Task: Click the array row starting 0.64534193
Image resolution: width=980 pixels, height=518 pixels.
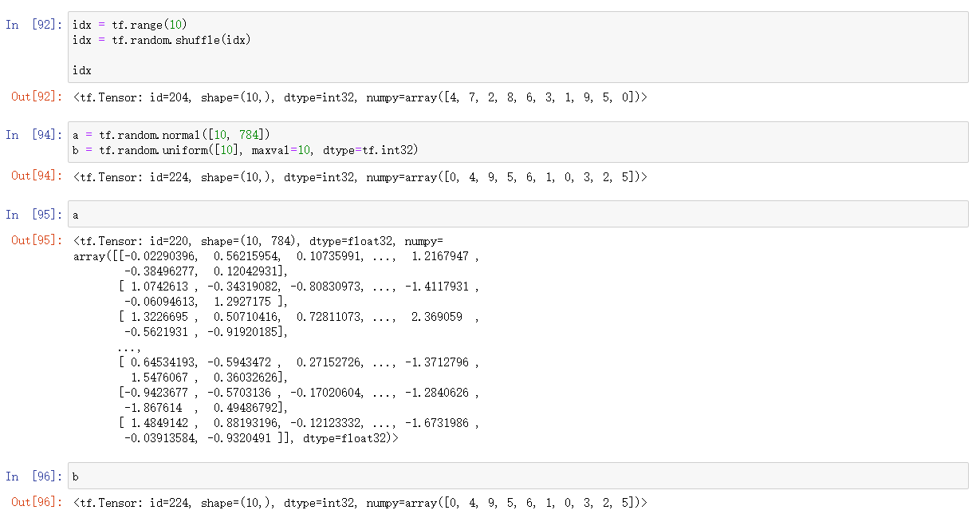Action: click(x=298, y=362)
